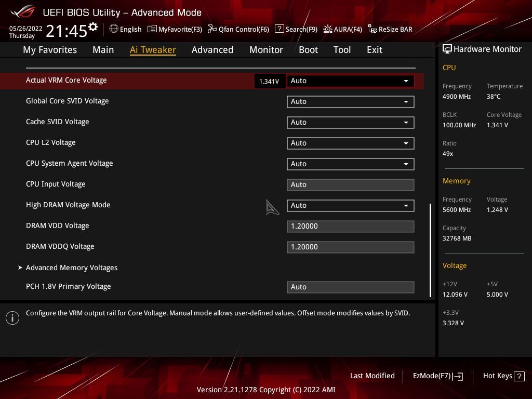Click the 21:45 clock display
The image size is (532, 399).
click(66, 31)
